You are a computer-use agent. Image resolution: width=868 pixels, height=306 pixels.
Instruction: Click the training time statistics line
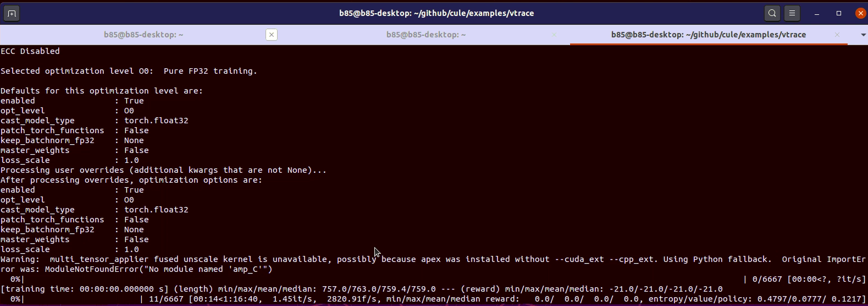(x=362, y=289)
